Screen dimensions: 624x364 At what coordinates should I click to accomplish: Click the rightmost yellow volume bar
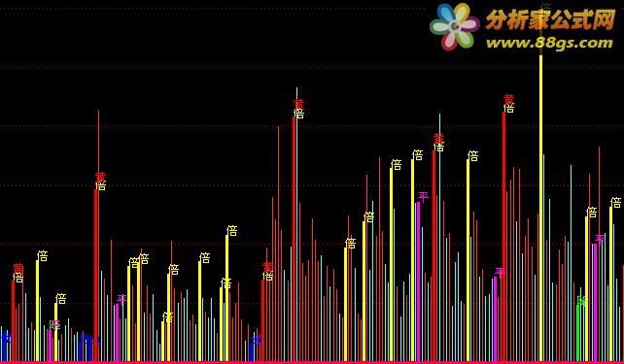tap(610, 283)
